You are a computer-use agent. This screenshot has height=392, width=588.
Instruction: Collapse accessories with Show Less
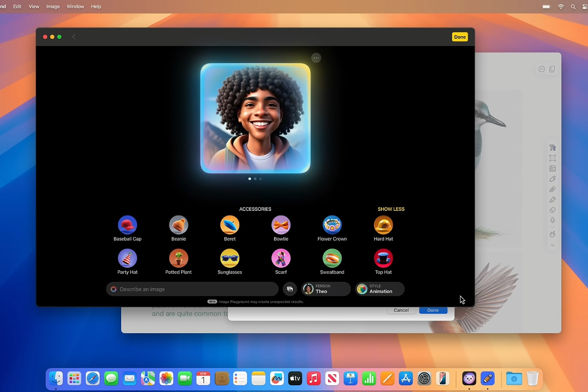pyautogui.click(x=391, y=209)
